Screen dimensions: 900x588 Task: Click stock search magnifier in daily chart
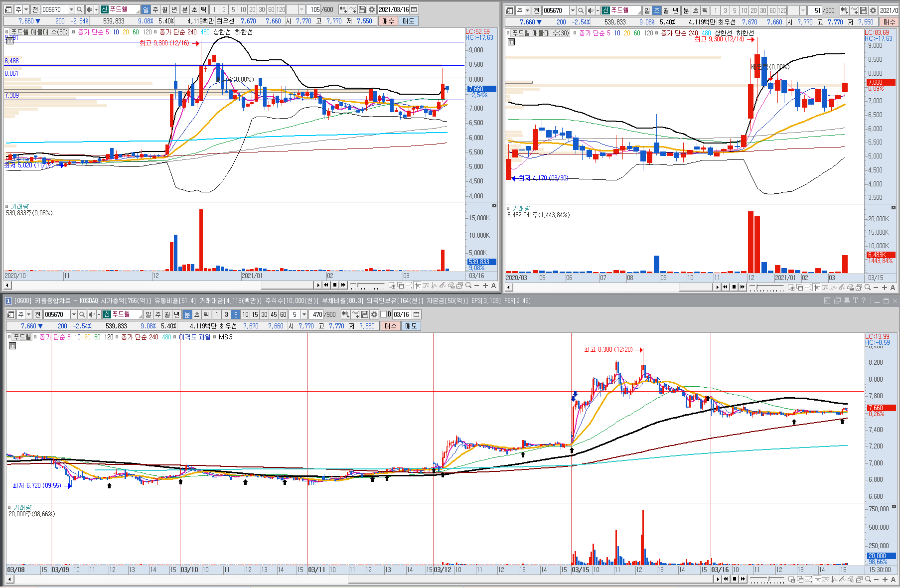pyautogui.click(x=80, y=9)
